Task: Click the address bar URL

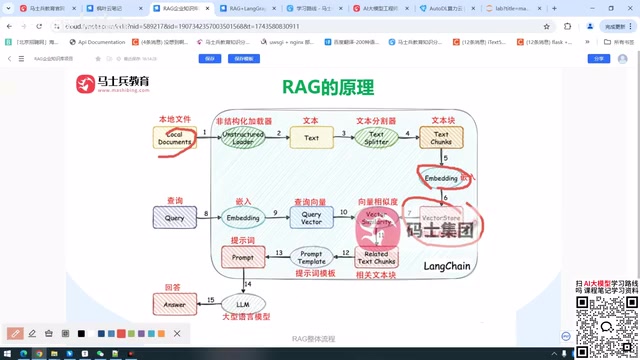Action: [x=182, y=27]
